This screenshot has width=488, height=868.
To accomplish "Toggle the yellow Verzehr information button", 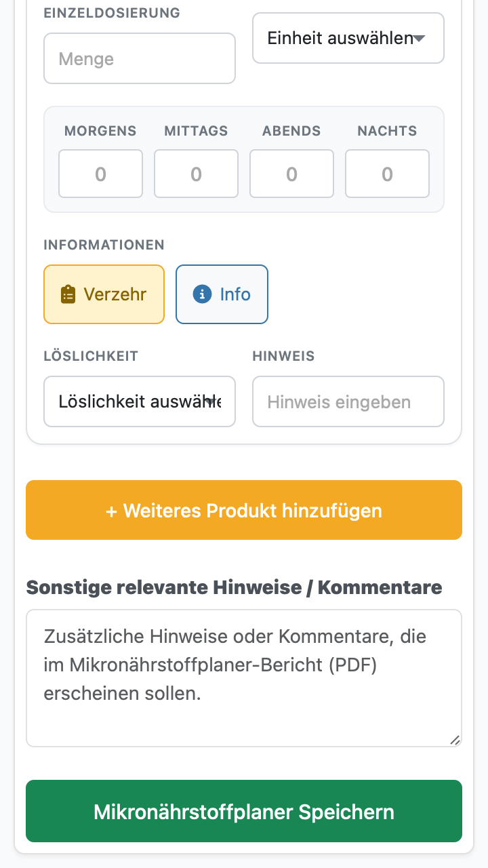I will coord(104,294).
